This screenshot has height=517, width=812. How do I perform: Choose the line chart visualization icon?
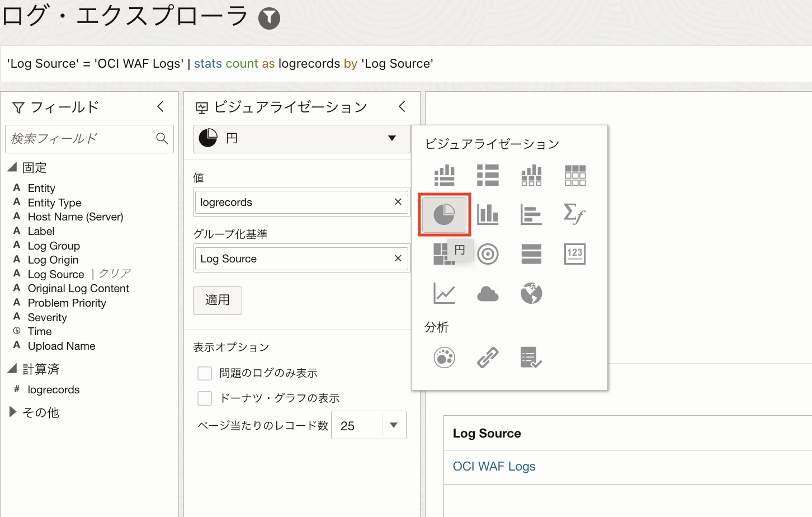point(444,294)
